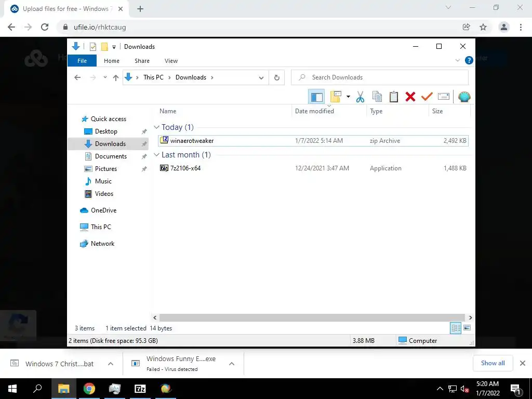Open Pictures in the navigation pane
Viewport: 532px width, 399px height.
coord(100,169)
